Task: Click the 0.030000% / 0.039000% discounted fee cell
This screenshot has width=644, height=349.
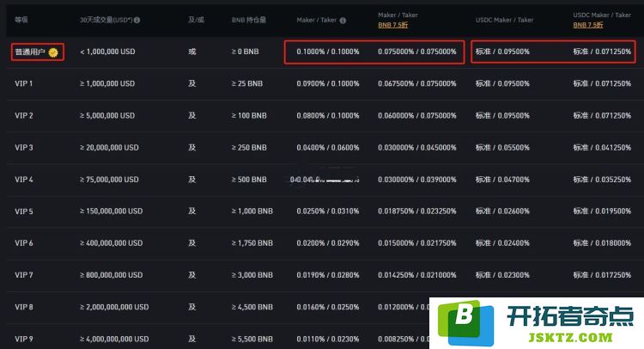Action: (x=416, y=180)
